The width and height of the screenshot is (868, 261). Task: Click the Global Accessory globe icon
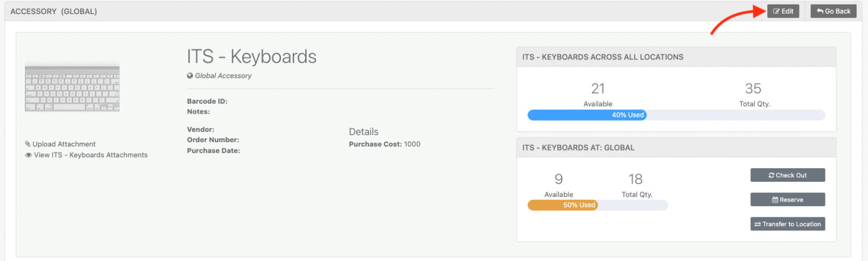tap(190, 76)
